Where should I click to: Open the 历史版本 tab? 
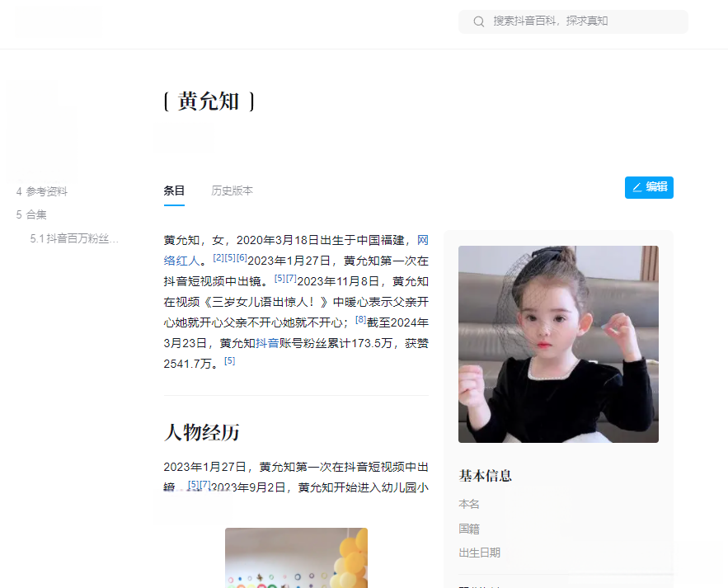232,191
